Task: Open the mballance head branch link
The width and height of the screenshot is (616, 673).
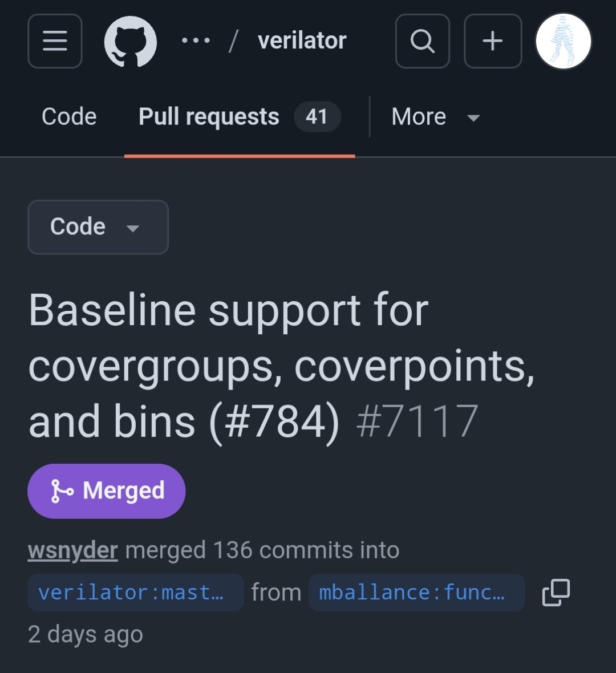Action: coord(416,593)
